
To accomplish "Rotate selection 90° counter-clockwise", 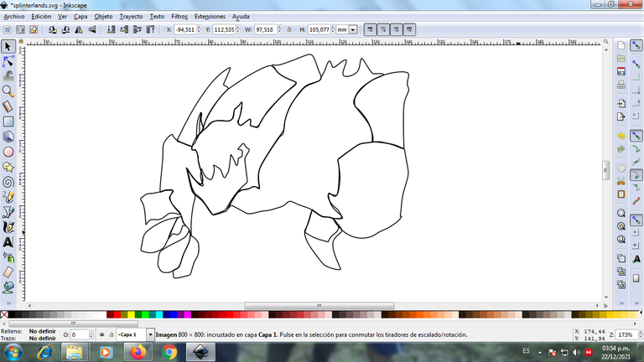I will 52,29.
